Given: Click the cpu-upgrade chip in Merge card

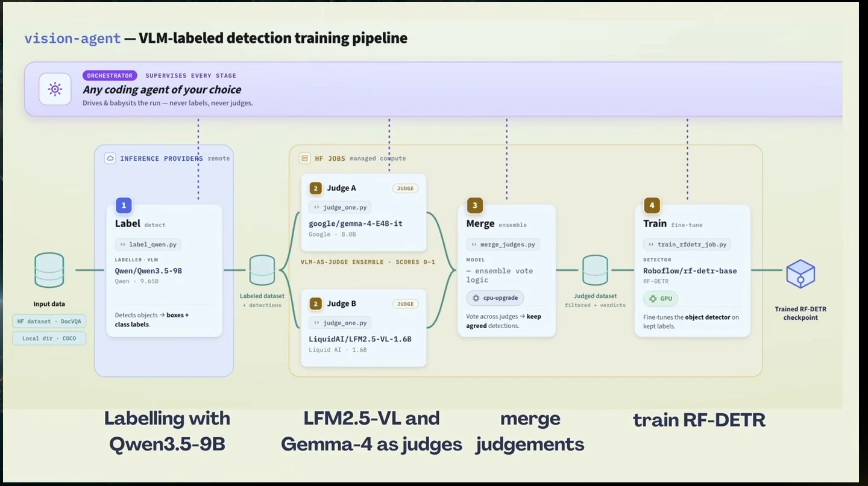Looking at the screenshot, I should 495,298.
